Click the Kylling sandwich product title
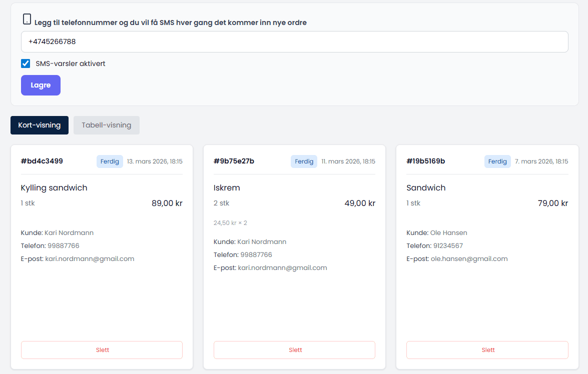 click(53, 187)
